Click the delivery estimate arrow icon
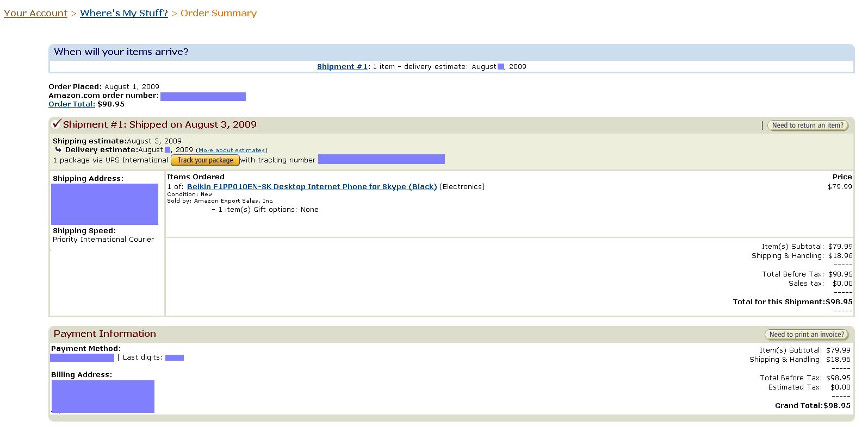Screen dimensions: 868x427 pos(58,149)
